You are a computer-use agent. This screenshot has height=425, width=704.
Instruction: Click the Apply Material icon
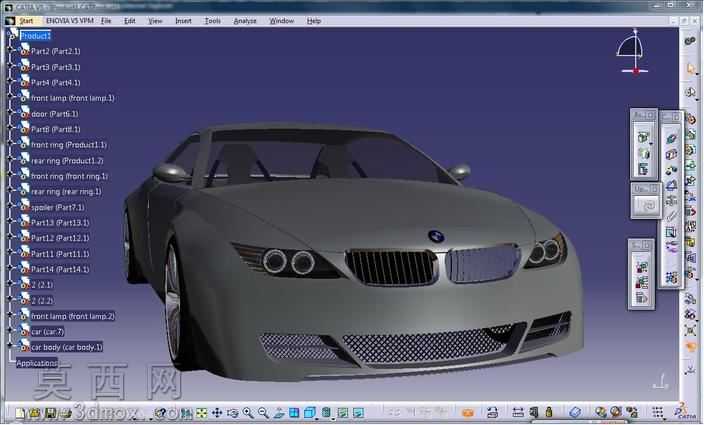coord(576,412)
